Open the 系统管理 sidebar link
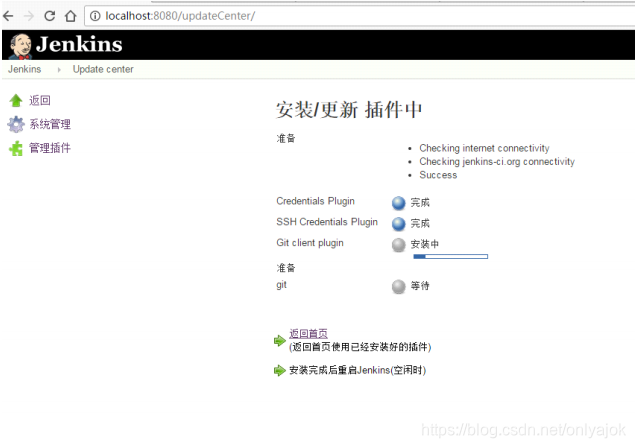Screen dimensions: 635x448 (x=50, y=124)
